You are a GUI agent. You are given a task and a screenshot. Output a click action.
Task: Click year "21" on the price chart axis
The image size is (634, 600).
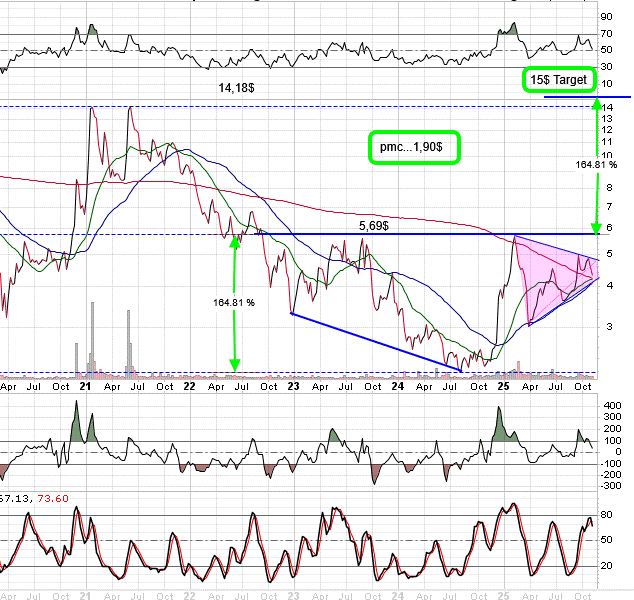point(84,385)
